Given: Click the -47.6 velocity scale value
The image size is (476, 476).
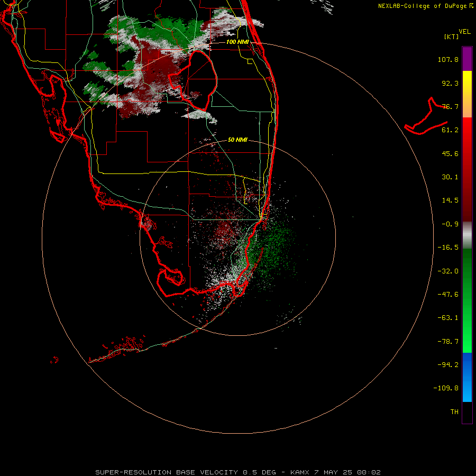Looking at the screenshot, I should click(448, 295).
